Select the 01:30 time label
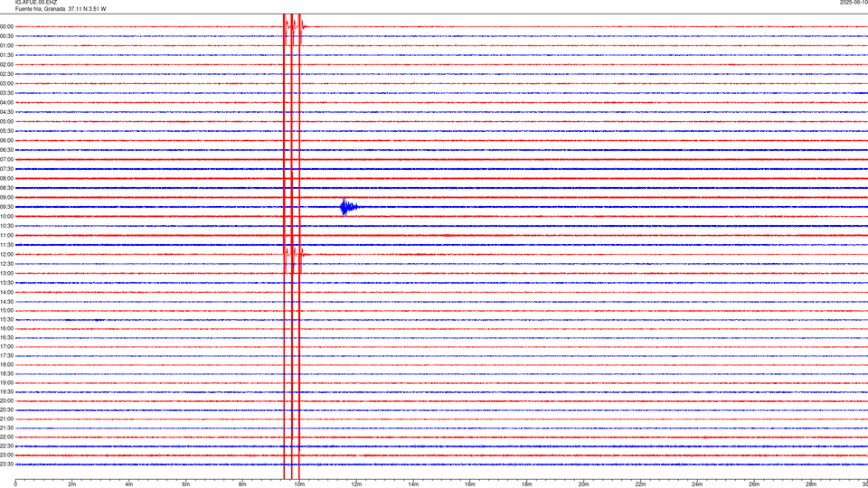Screen dimensions: 868x488 point(7,55)
